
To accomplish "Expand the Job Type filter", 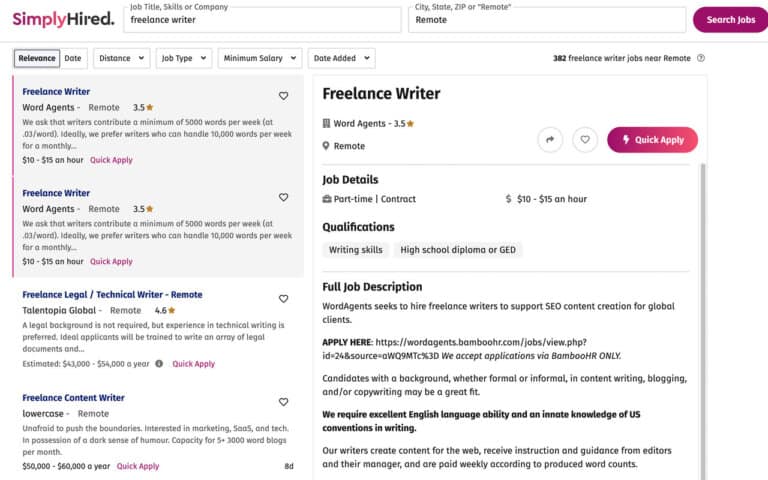I will (x=184, y=58).
